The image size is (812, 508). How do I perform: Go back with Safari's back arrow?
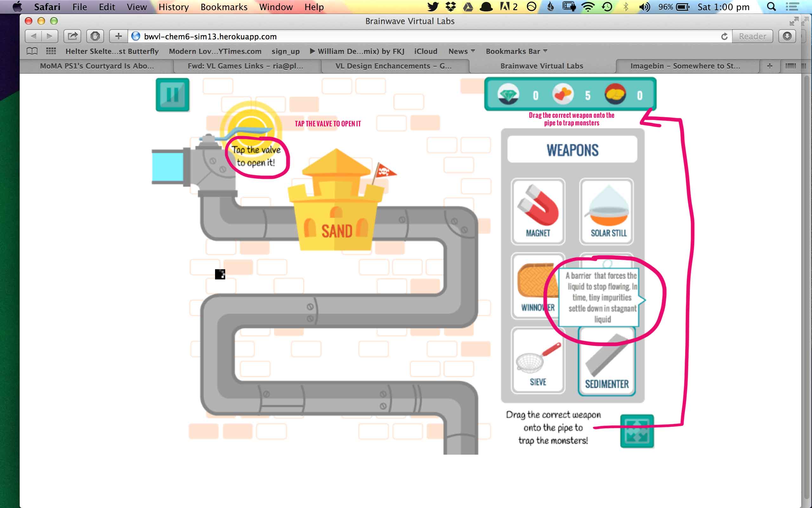click(x=34, y=36)
